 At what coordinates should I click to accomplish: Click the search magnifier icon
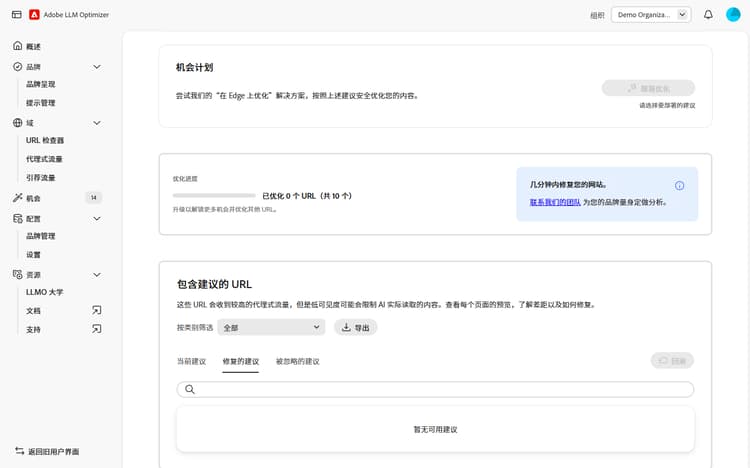point(190,389)
